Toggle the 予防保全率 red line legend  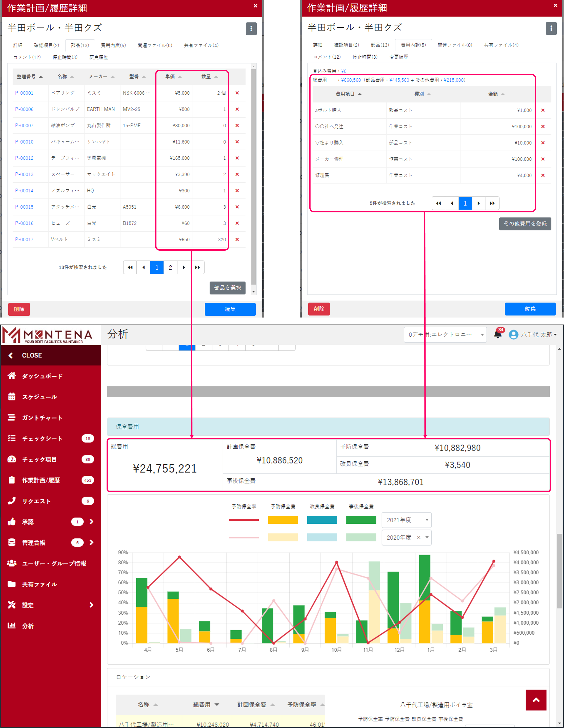(x=243, y=520)
